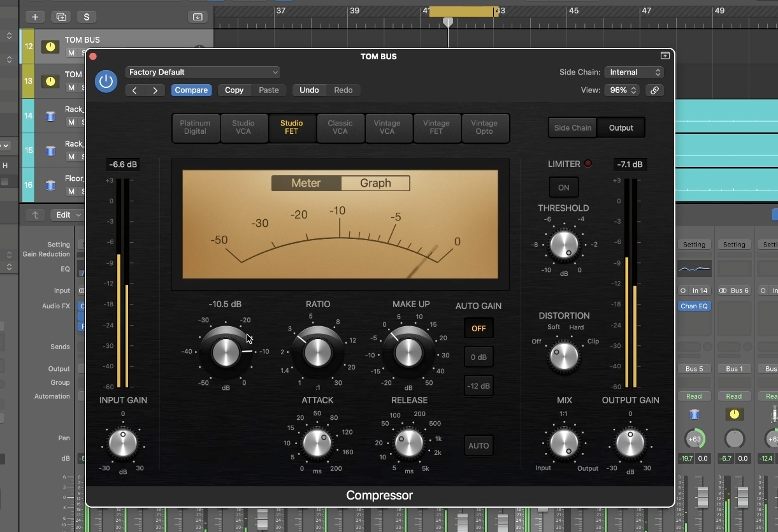The image size is (778, 532).
Task: Click the Chan EQ slot on the mixer strip
Action: pos(695,306)
